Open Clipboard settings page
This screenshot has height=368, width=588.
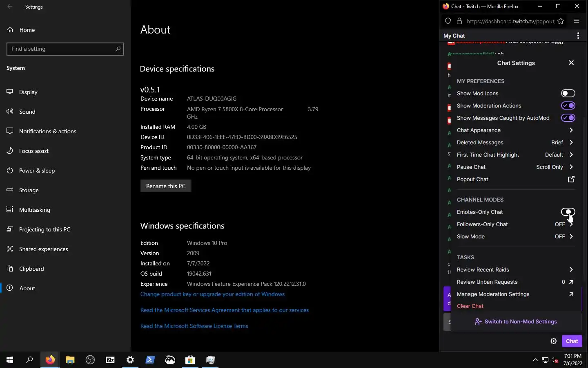click(x=65, y=269)
